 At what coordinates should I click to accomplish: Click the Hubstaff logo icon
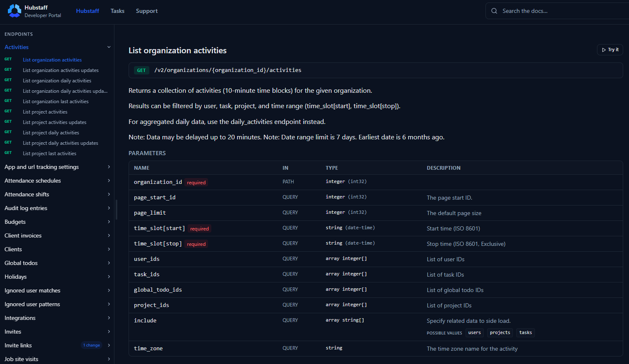pyautogui.click(x=14, y=11)
